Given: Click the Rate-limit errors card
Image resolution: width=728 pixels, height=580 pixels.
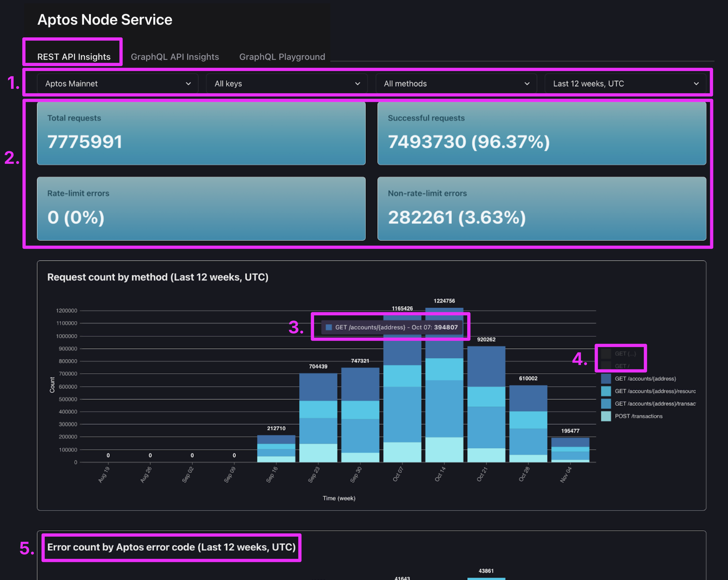Looking at the screenshot, I should coord(201,209).
